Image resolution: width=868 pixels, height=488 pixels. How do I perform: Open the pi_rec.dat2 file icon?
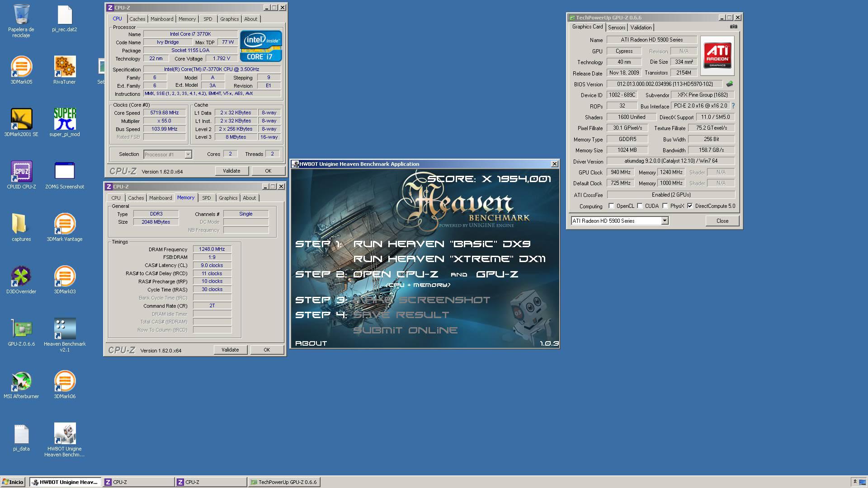click(x=65, y=19)
